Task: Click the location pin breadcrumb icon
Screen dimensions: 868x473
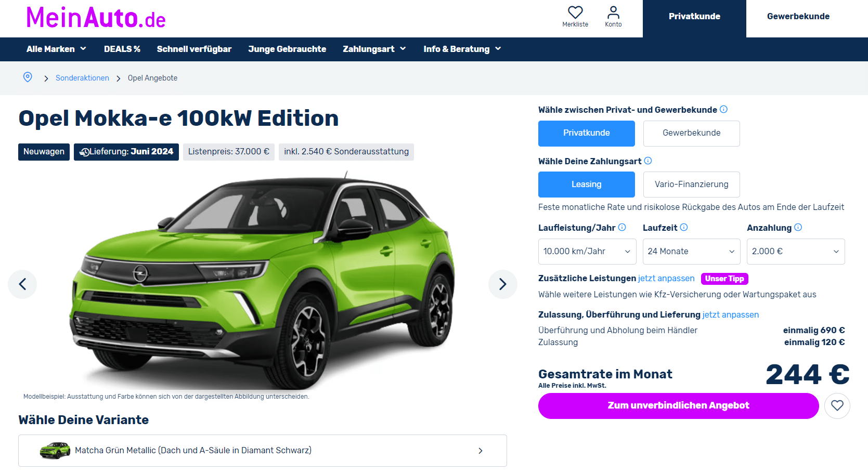Action: pyautogui.click(x=28, y=77)
